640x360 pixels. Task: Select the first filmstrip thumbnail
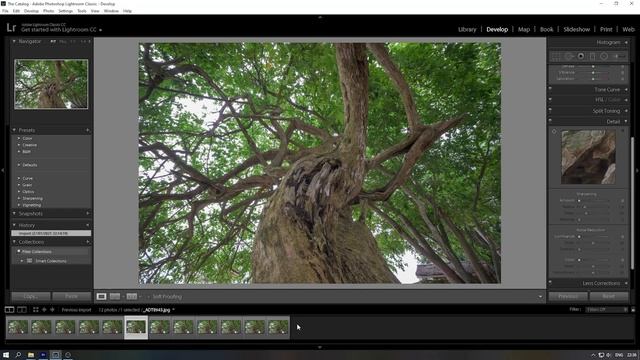click(x=18, y=327)
